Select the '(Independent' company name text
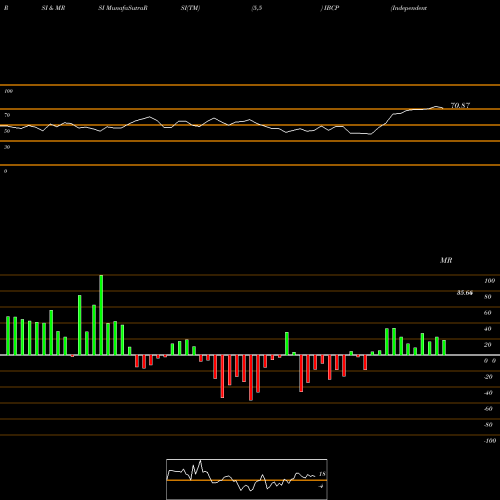The image size is (500, 500). (409, 8)
